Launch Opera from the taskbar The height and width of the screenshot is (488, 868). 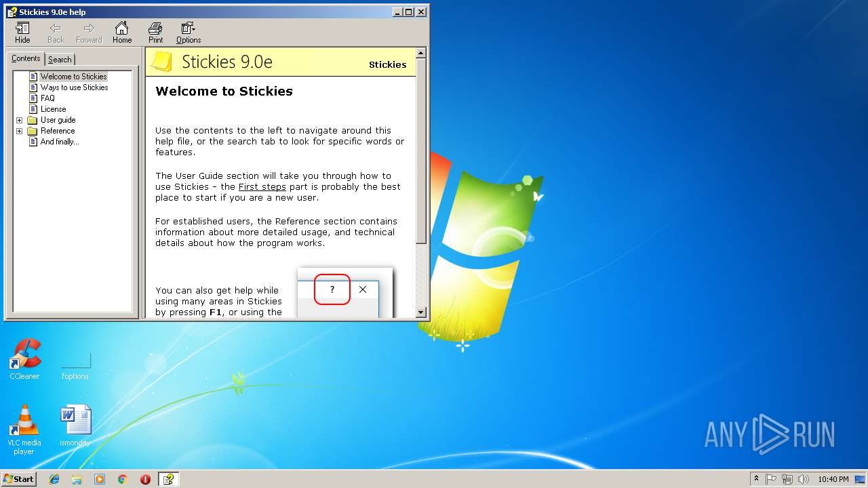point(145,479)
